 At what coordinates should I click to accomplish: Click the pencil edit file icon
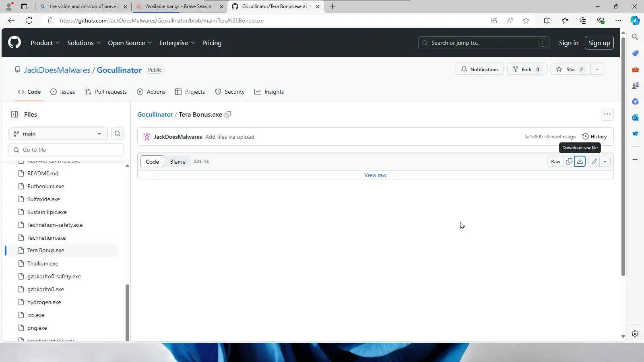click(594, 161)
